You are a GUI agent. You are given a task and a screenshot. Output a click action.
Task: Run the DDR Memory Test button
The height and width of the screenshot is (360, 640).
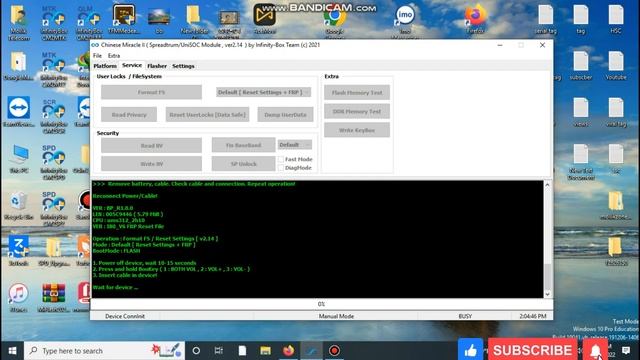tap(357, 111)
